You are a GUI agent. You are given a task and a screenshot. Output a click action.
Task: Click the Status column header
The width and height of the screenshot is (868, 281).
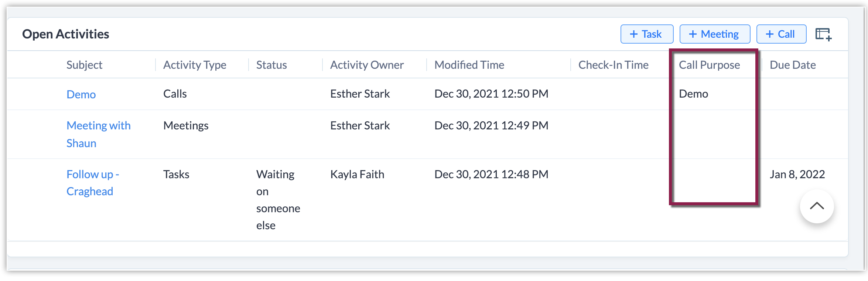click(x=271, y=65)
